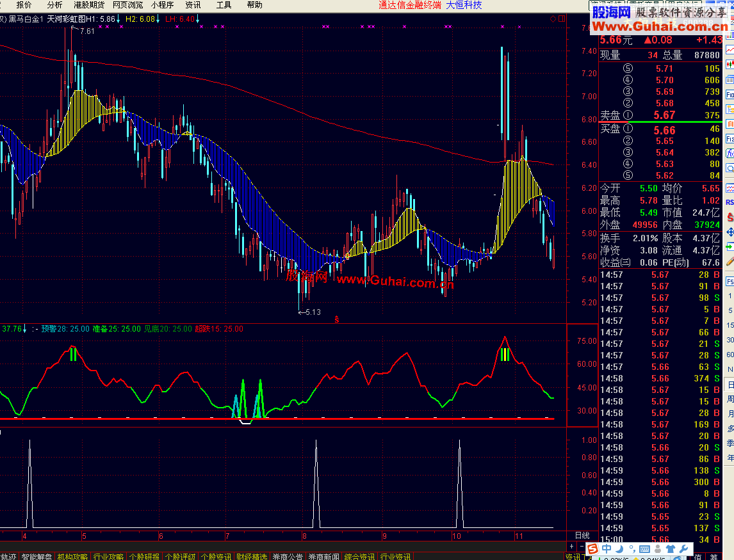Switch to the 综合资讯 tab
The width and height of the screenshot is (734, 560).
359,556
